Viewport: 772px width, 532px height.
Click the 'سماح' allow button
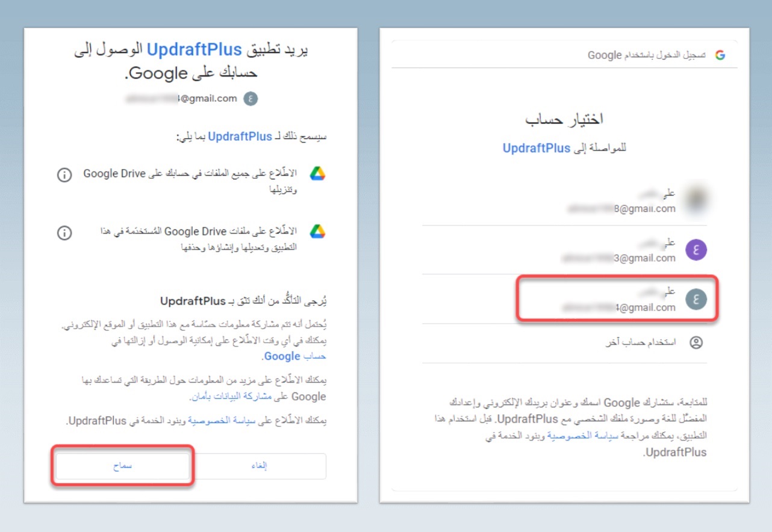(123, 466)
